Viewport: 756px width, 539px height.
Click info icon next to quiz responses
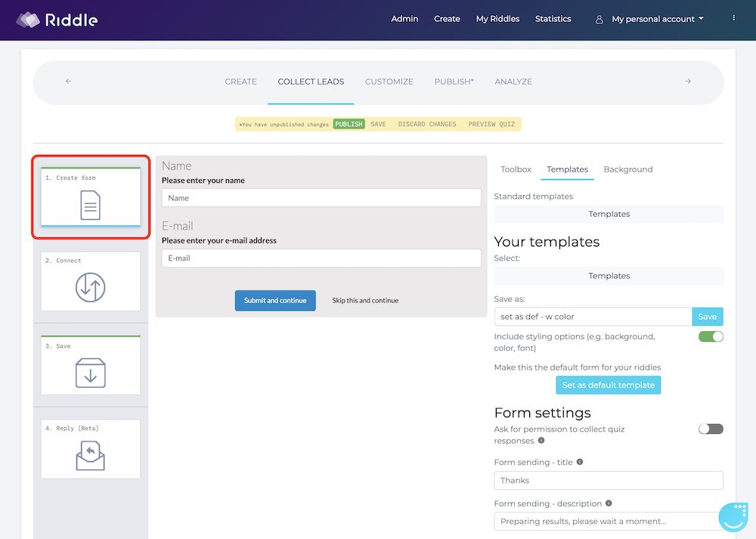(x=541, y=440)
